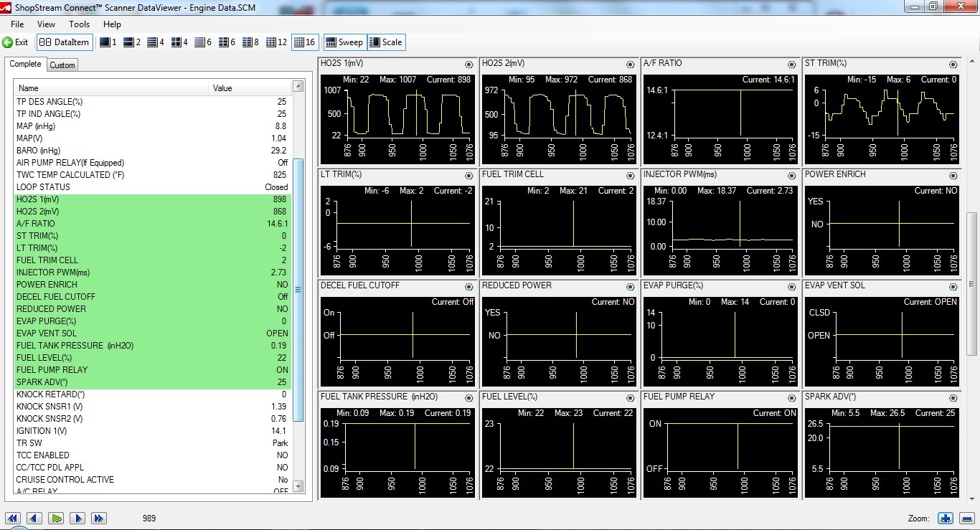Step back one frame
The width and height of the screenshot is (980, 530).
34,518
